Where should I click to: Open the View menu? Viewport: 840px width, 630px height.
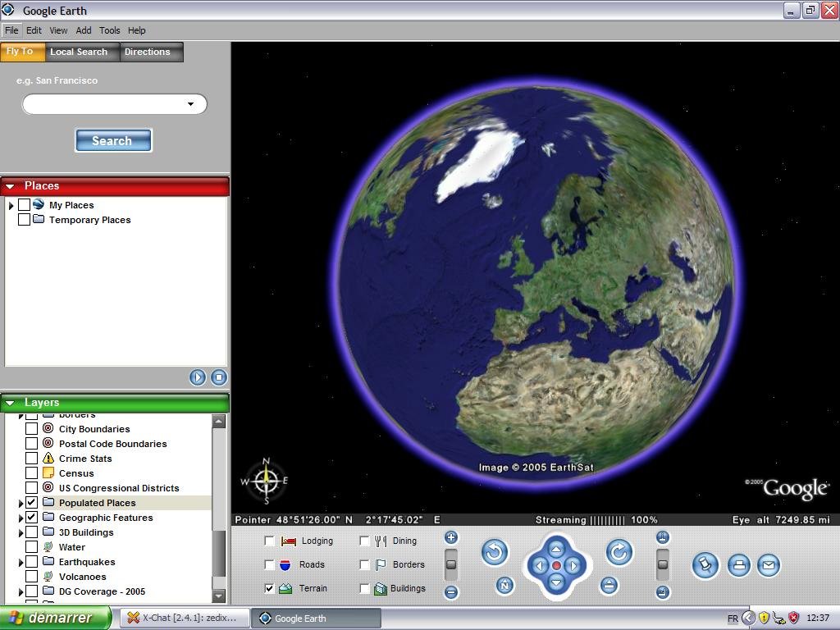(x=58, y=30)
